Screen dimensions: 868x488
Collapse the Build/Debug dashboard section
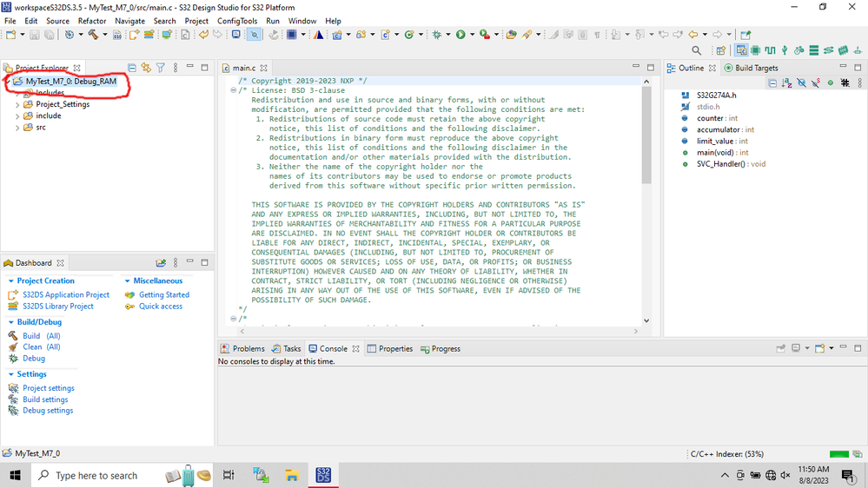coord(10,322)
